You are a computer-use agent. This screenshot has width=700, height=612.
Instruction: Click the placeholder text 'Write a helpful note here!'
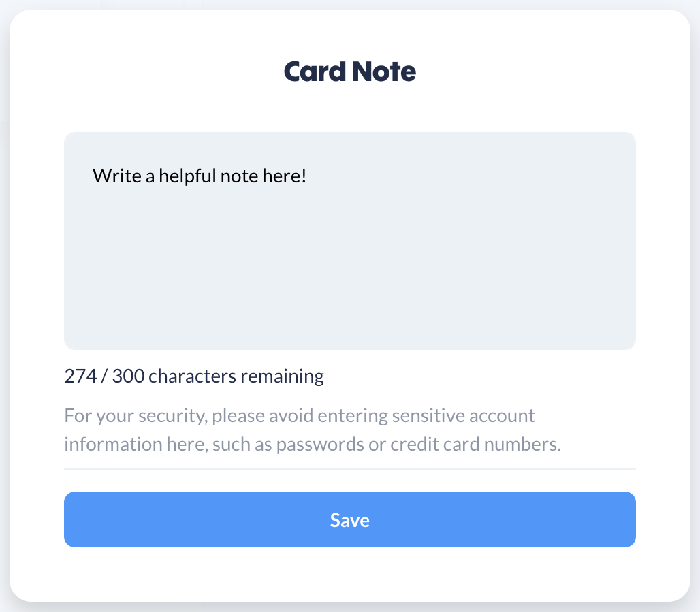pyautogui.click(x=200, y=175)
